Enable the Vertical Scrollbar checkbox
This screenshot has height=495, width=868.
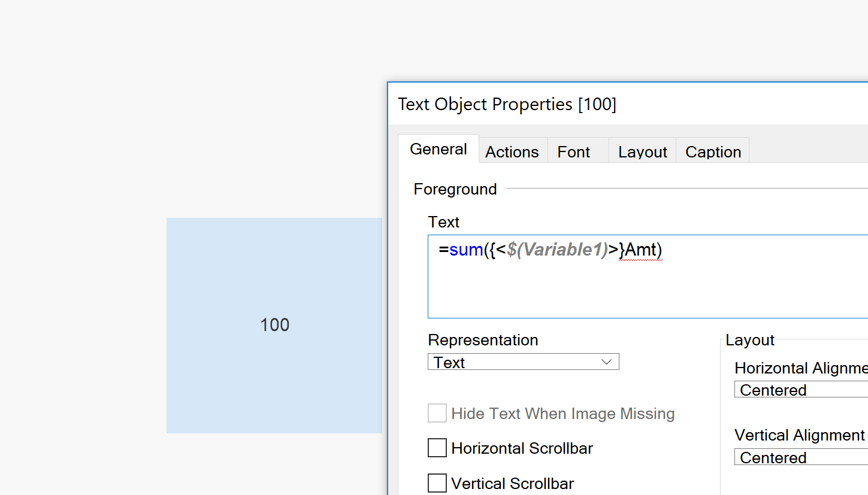point(437,482)
